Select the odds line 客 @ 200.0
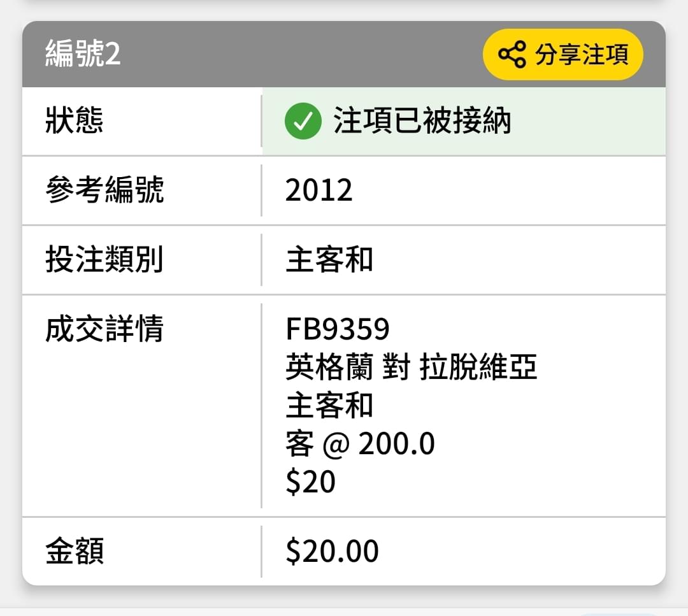The width and height of the screenshot is (688, 616). (360, 443)
